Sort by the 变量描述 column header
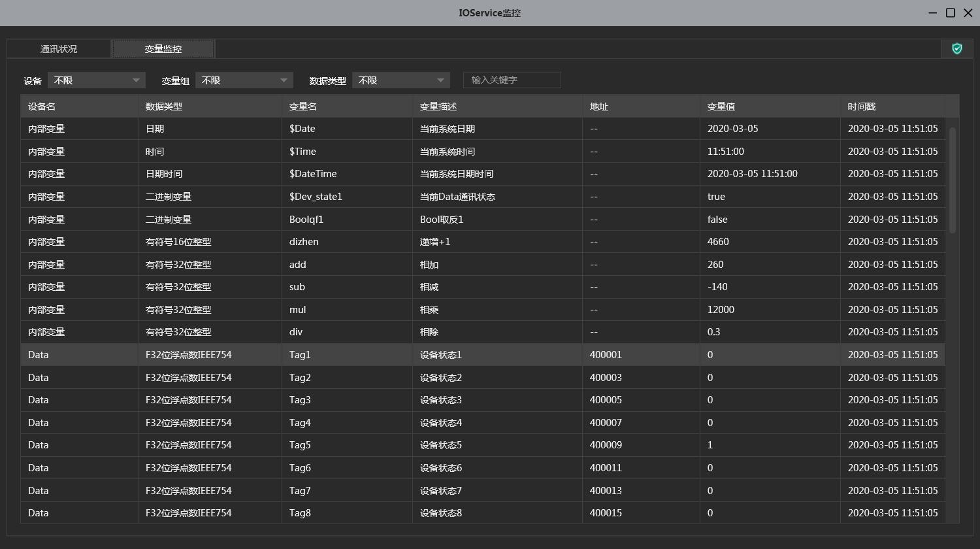The height and width of the screenshot is (549, 980). pos(497,107)
